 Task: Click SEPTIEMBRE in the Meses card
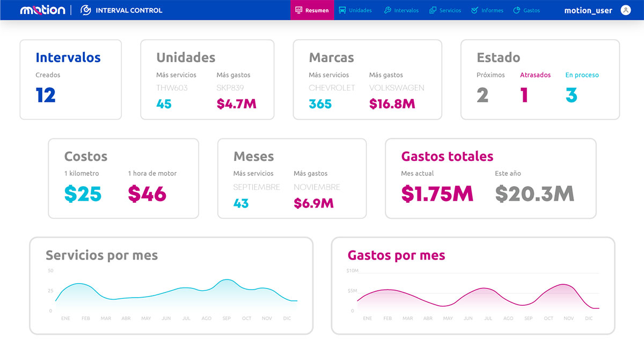[257, 187]
